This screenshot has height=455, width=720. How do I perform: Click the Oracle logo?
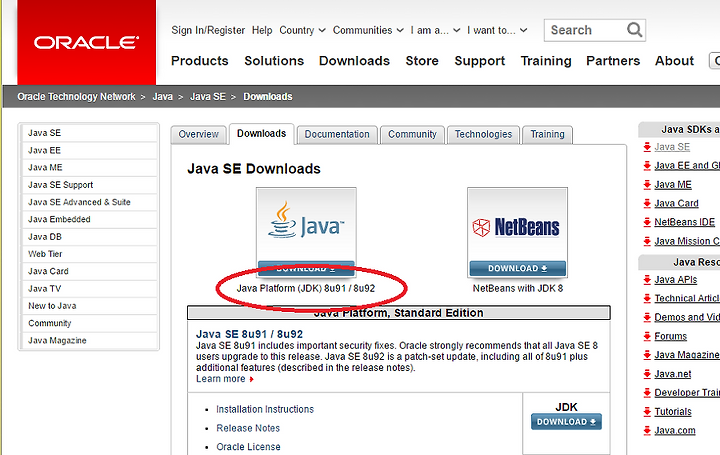click(x=86, y=42)
